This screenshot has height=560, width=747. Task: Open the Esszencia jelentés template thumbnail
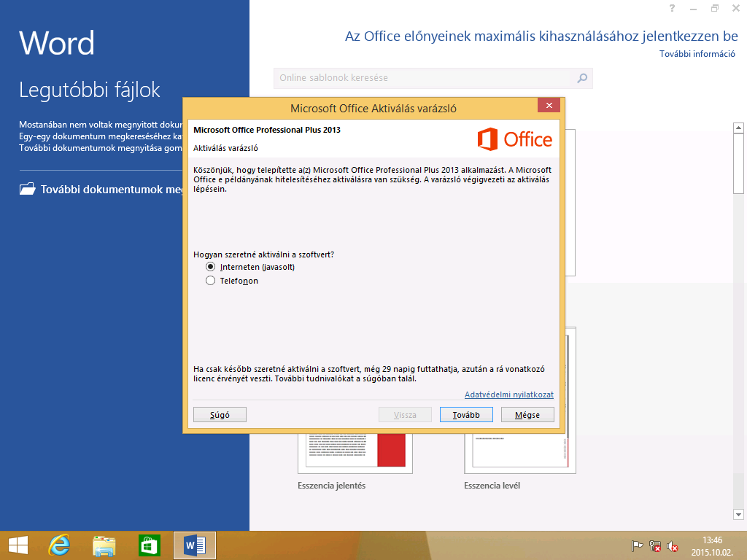point(355,453)
